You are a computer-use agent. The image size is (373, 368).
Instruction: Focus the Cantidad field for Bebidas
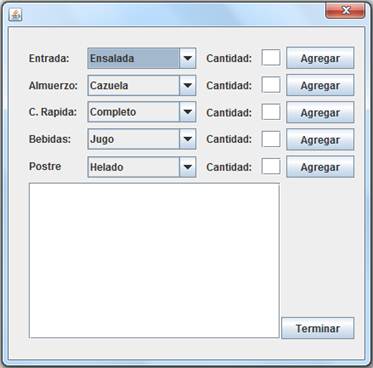coord(271,139)
